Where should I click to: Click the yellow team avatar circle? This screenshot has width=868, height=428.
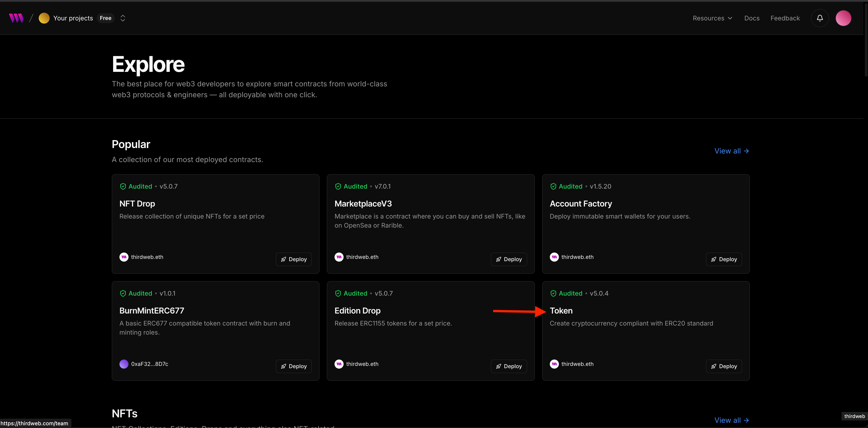point(44,18)
